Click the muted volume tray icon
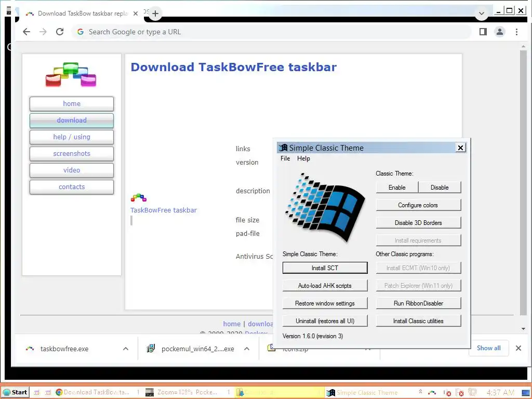532x399 pixels. pos(447,393)
